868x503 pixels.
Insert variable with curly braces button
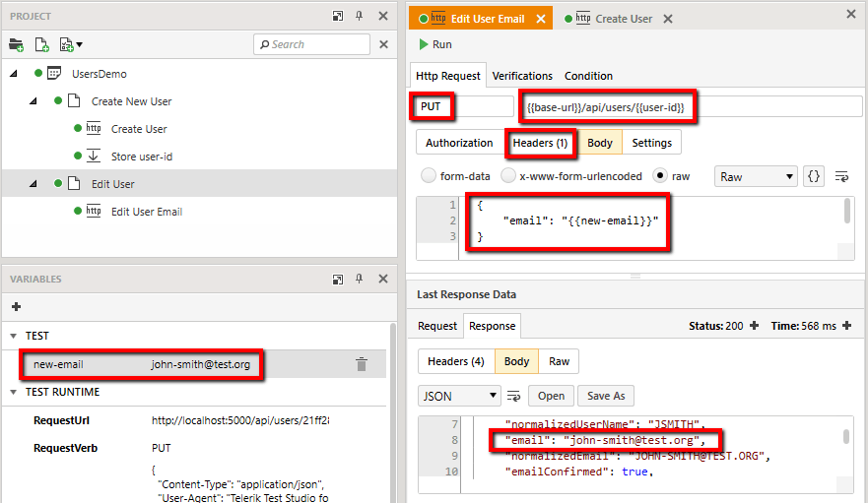point(814,176)
